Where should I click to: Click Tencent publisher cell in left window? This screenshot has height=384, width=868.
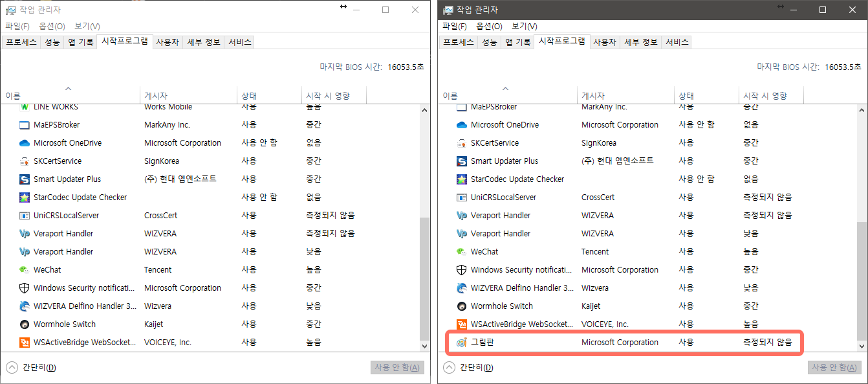[158, 270]
